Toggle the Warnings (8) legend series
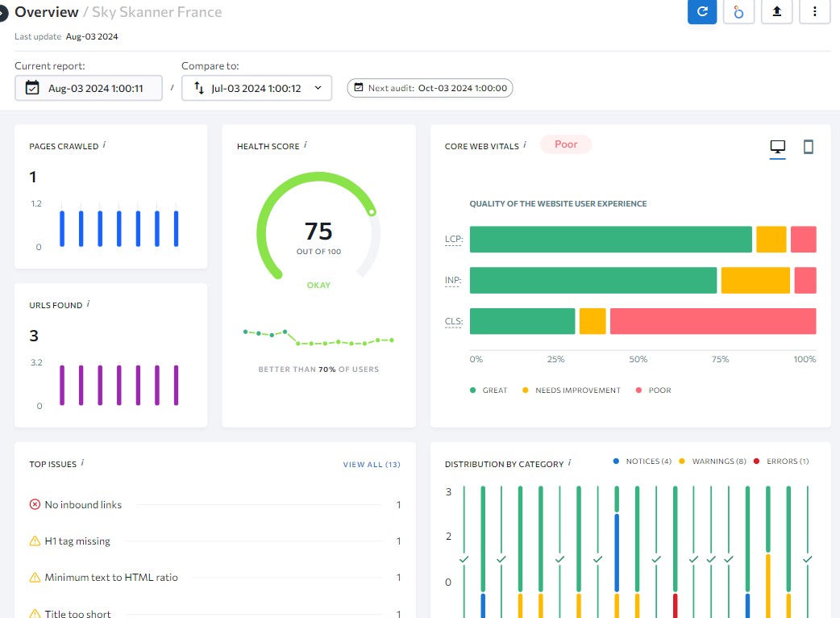Image resolution: width=840 pixels, height=618 pixels. [713, 461]
